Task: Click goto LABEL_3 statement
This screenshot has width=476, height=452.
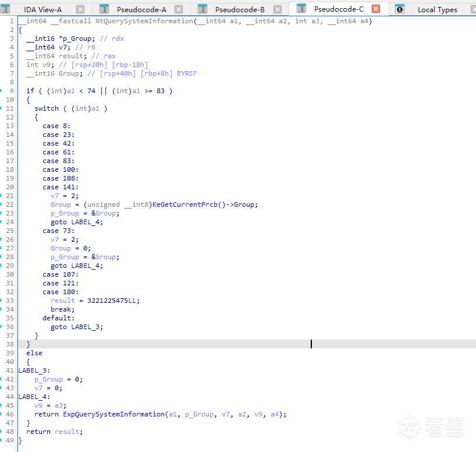Action: 77,327
